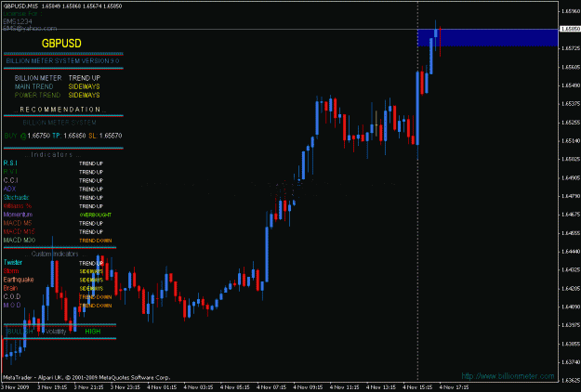Click the BMS@yahoo.com email text

(x=30, y=28)
